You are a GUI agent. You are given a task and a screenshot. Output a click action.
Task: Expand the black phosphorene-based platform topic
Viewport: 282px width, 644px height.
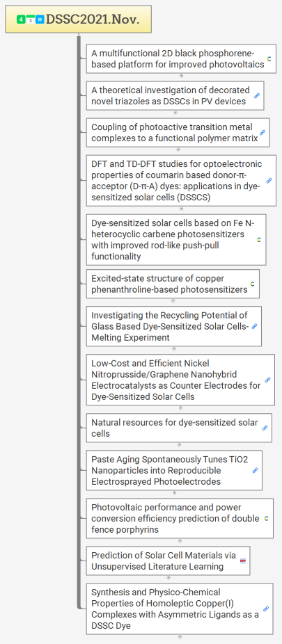[181, 76]
